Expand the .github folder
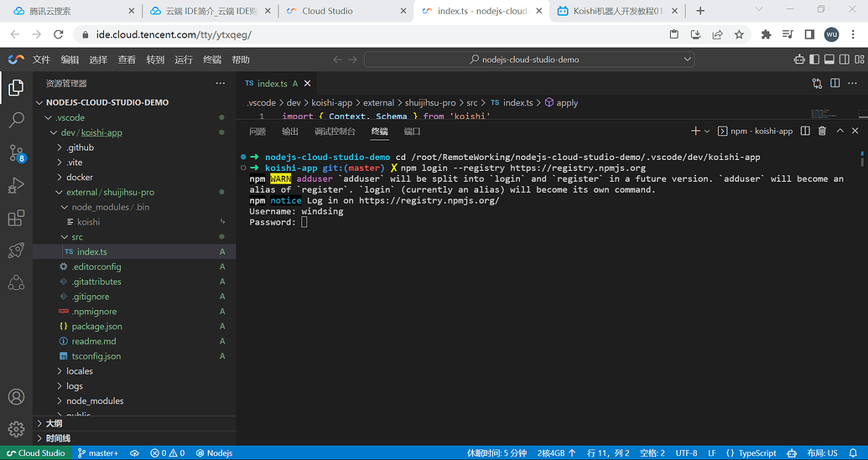 tap(81, 147)
